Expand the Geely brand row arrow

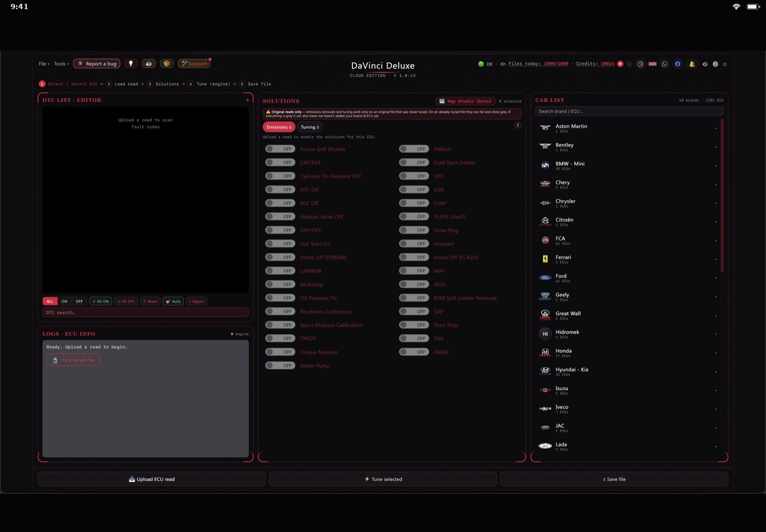[x=716, y=297]
